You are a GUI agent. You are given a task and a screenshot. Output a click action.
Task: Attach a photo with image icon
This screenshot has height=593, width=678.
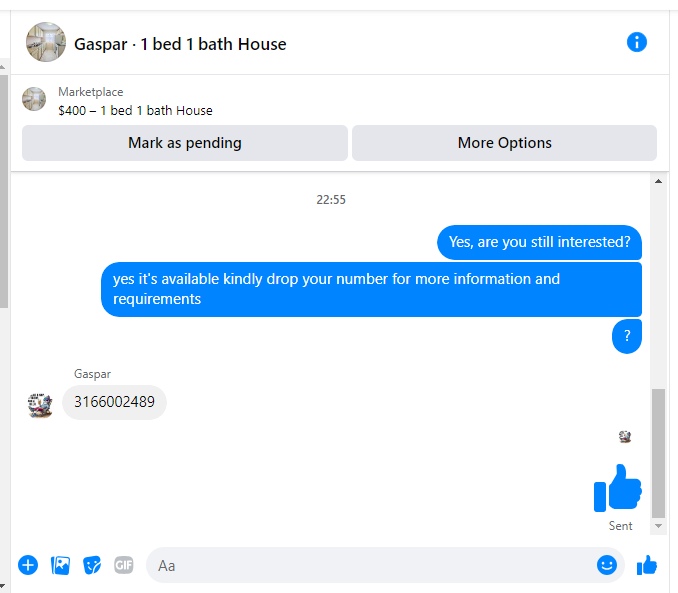click(x=60, y=565)
